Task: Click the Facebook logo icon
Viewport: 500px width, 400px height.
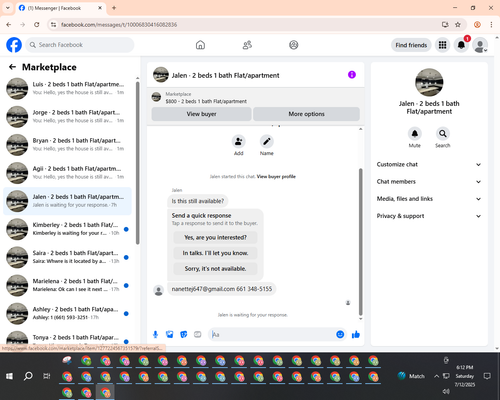Action: coord(14,45)
